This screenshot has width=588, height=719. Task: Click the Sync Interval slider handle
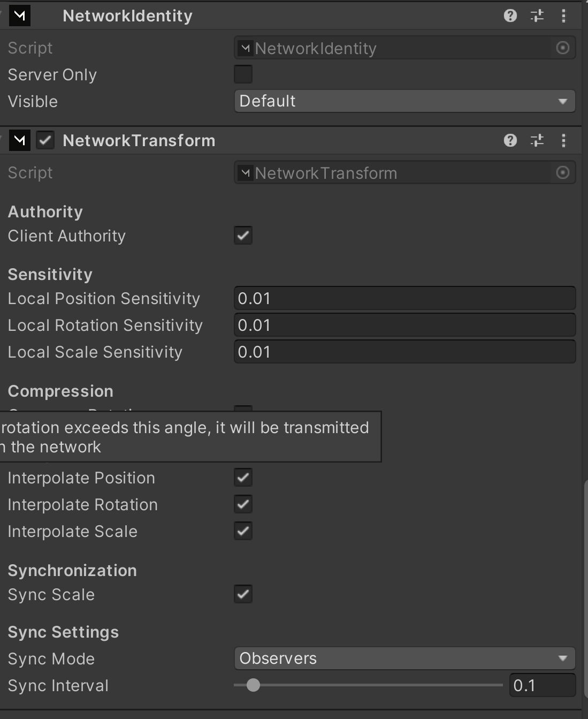[x=253, y=685]
